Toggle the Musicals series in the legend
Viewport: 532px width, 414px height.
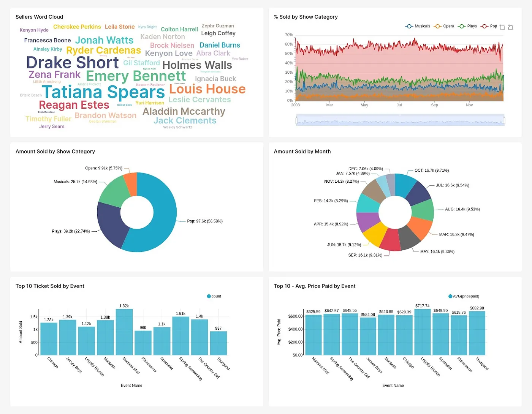[418, 26]
